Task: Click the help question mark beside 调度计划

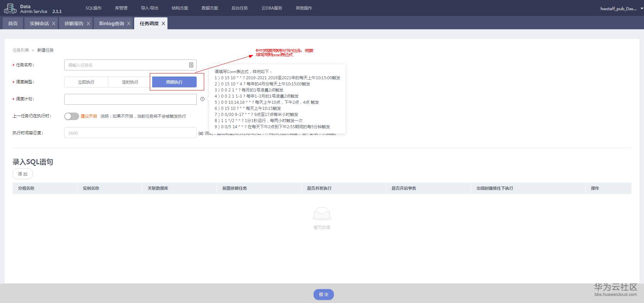Action: click(x=202, y=99)
